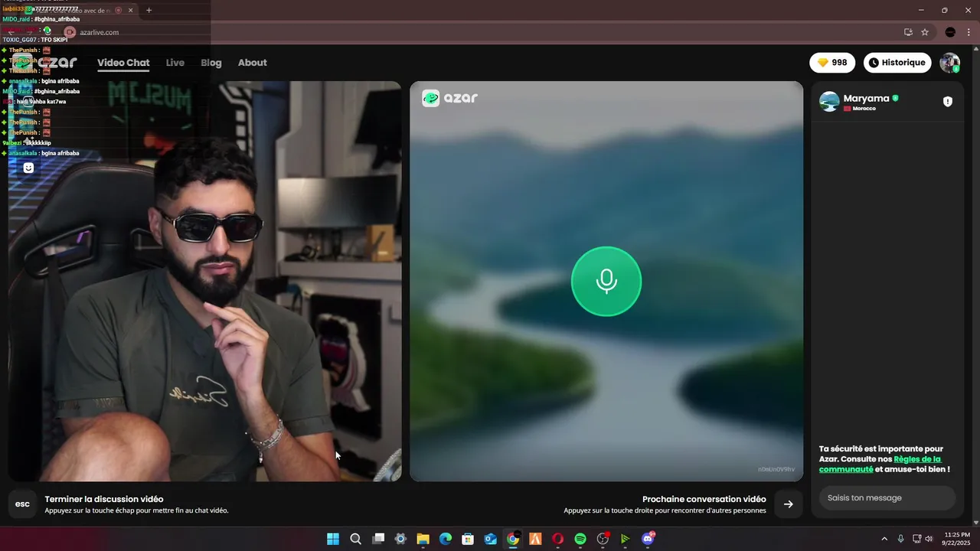Open the Settings gear on the taskbar

pyautogui.click(x=400, y=539)
